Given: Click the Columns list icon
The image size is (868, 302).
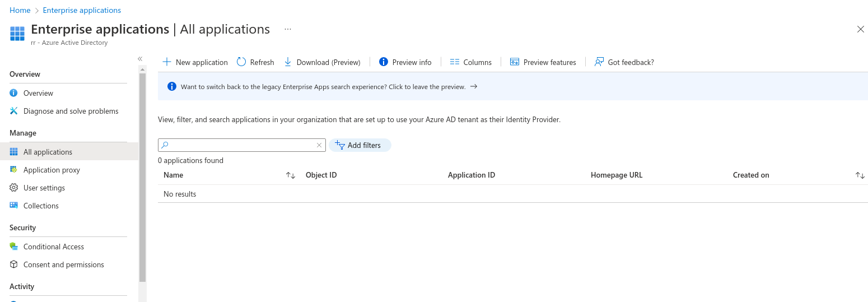Looking at the screenshot, I should 455,62.
